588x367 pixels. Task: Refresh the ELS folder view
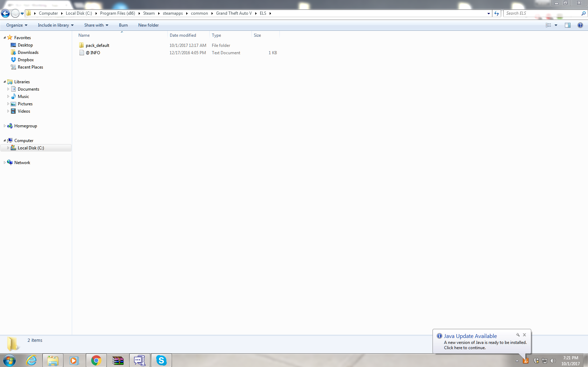(497, 13)
